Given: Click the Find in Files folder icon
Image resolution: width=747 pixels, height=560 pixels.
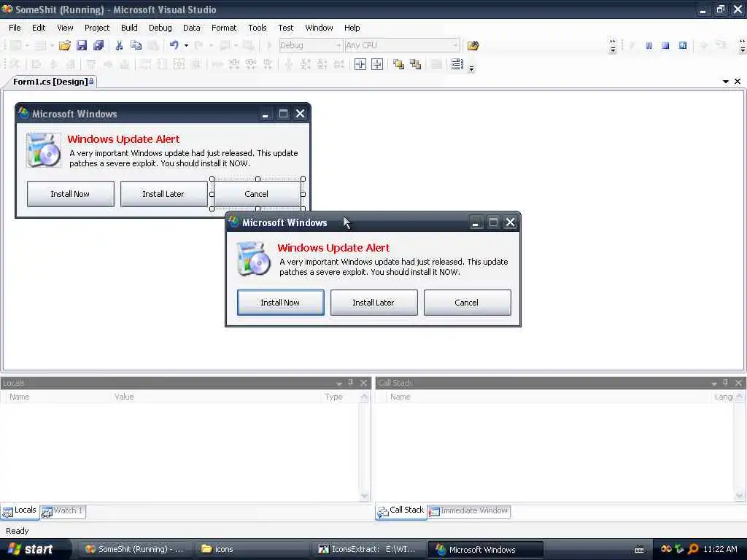Looking at the screenshot, I should coord(473,45).
